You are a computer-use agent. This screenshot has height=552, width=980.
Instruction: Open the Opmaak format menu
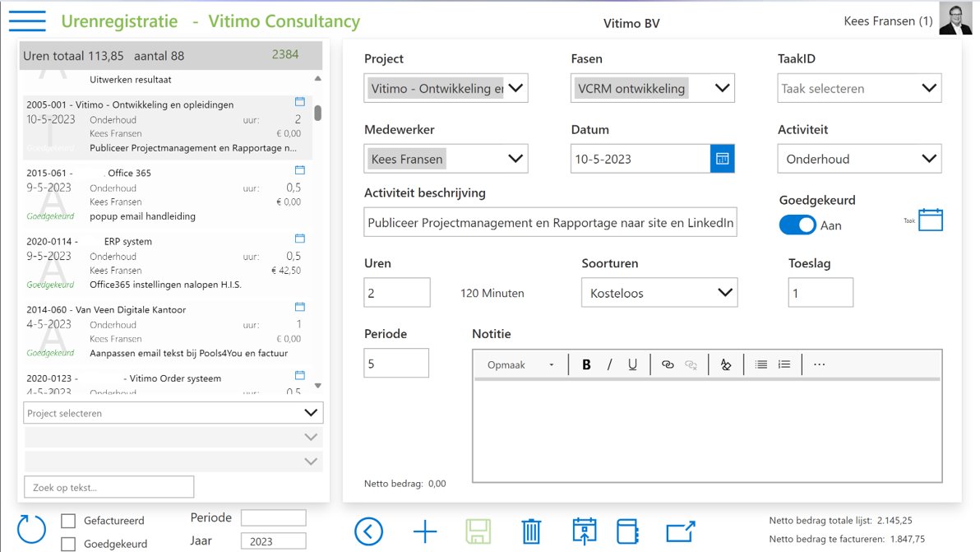point(520,364)
